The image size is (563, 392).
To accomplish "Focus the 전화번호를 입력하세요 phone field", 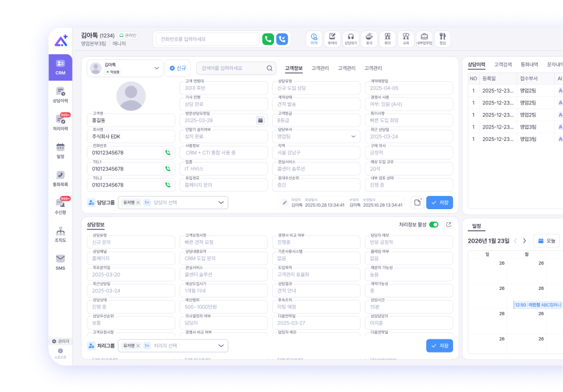I will pos(207,39).
